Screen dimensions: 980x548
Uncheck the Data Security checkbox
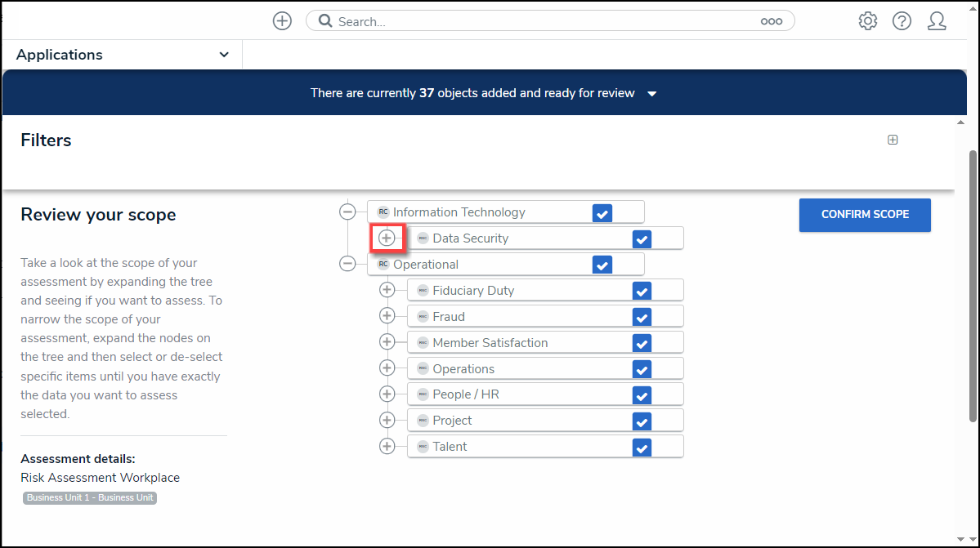pyautogui.click(x=642, y=238)
